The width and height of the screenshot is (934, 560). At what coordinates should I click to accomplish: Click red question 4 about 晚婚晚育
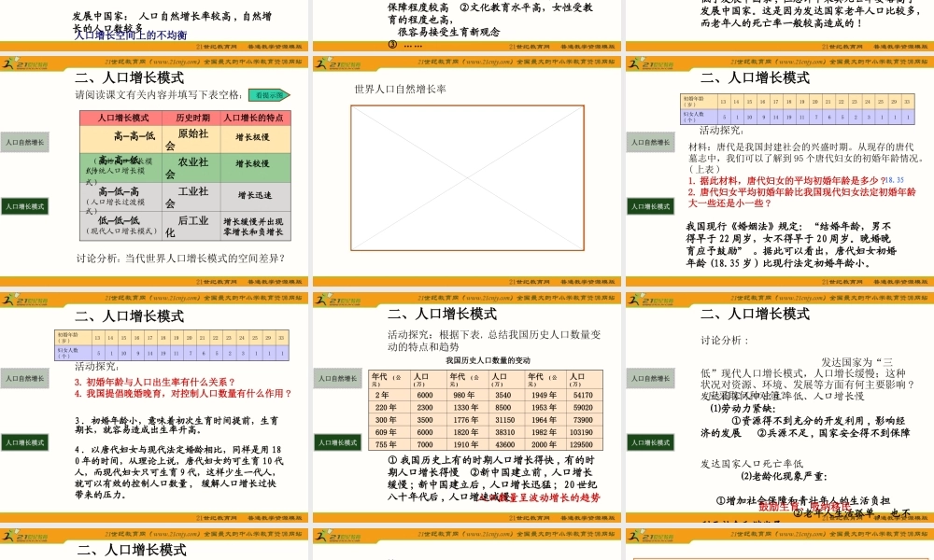183,393
